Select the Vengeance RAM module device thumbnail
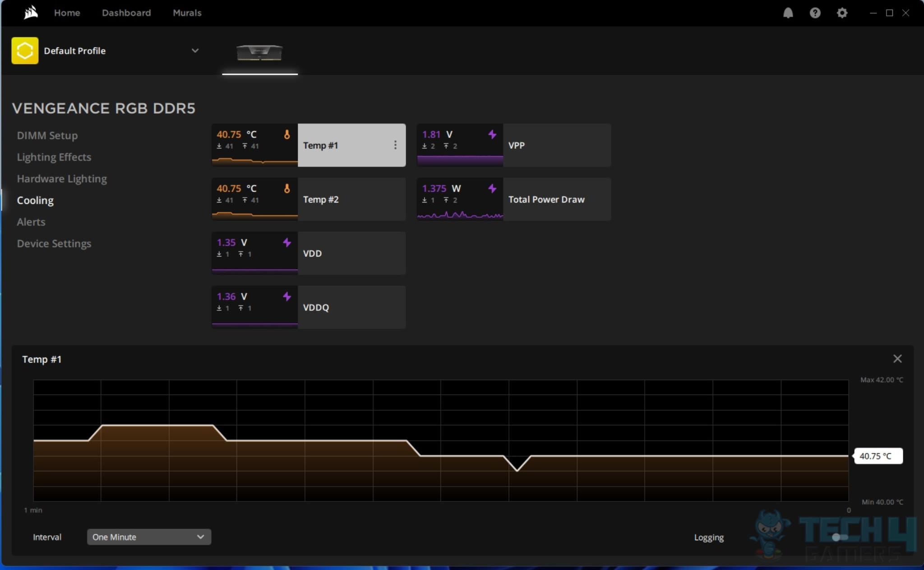 [x=259, y=52]
